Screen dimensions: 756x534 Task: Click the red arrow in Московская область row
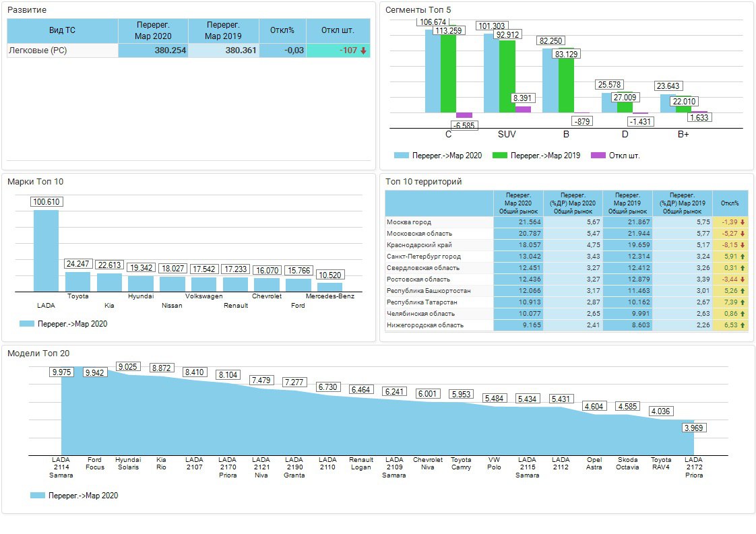tap(743, 234)
